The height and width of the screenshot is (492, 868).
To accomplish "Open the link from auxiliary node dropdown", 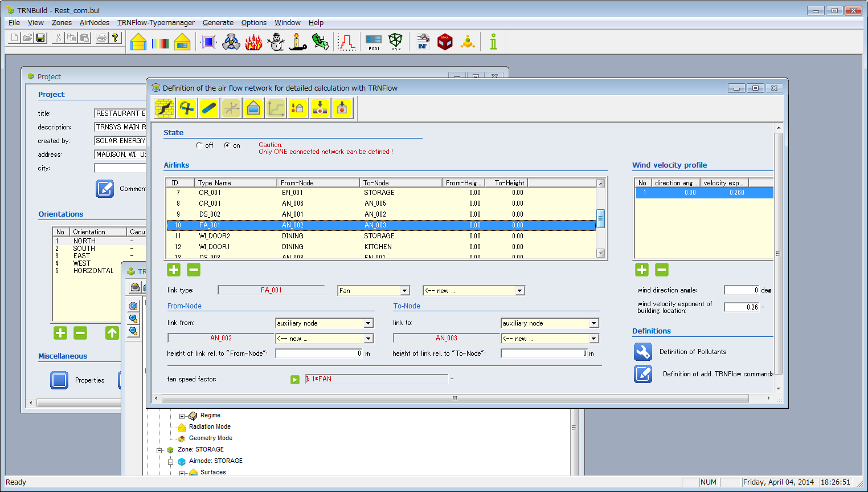I will tap(369, 323).
